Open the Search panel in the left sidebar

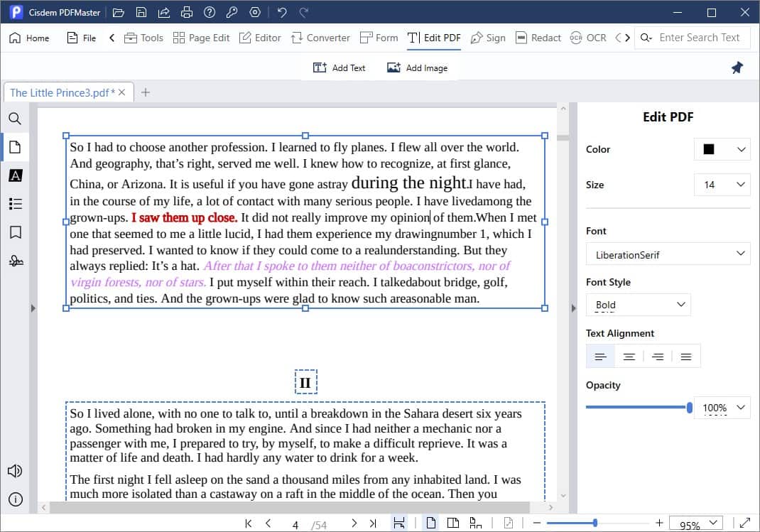(15, 119)
